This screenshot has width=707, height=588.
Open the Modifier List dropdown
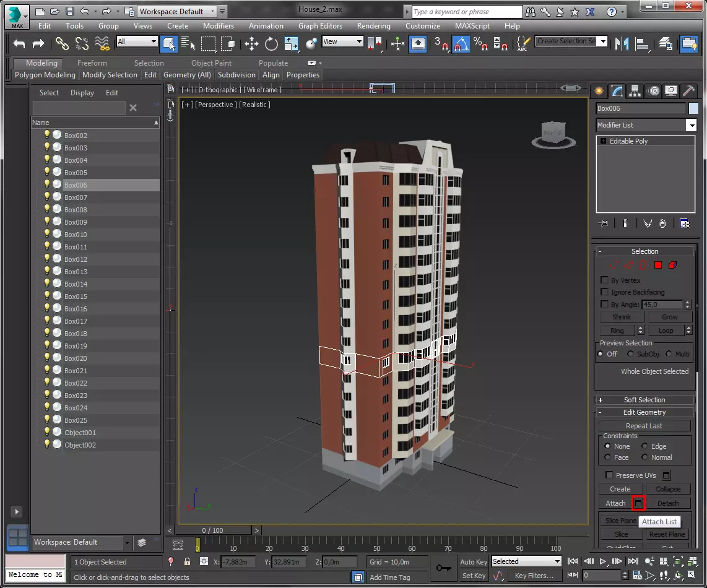click(691, 125)
